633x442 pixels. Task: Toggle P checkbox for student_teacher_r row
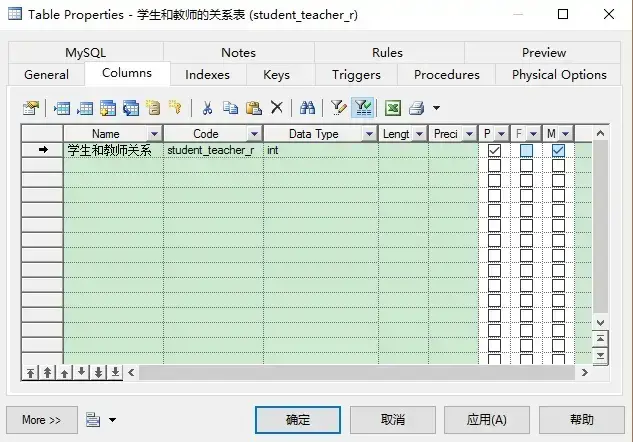(x=494, y=151)
